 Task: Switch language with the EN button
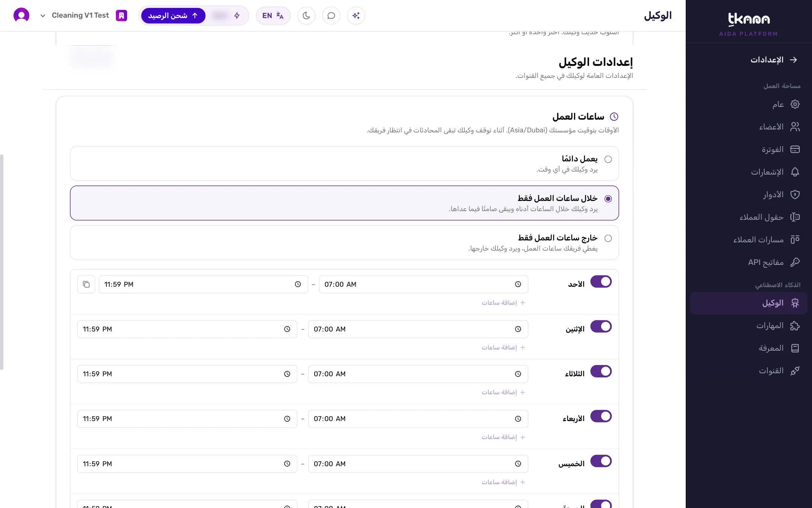[x=273, y=15]
